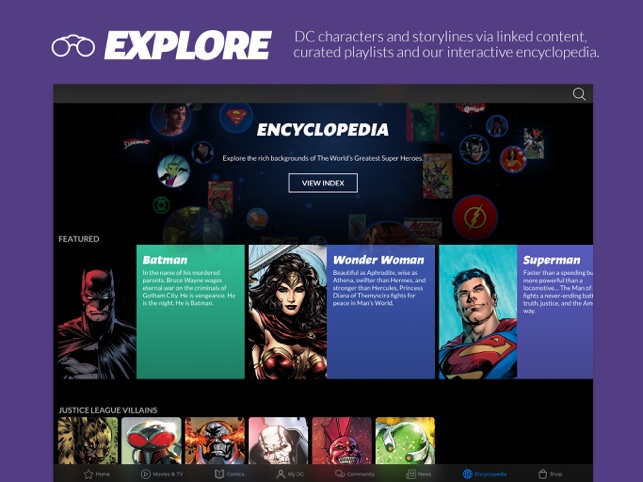
Task: Open the Wonder Woman featured card
Action: point(341,312)
